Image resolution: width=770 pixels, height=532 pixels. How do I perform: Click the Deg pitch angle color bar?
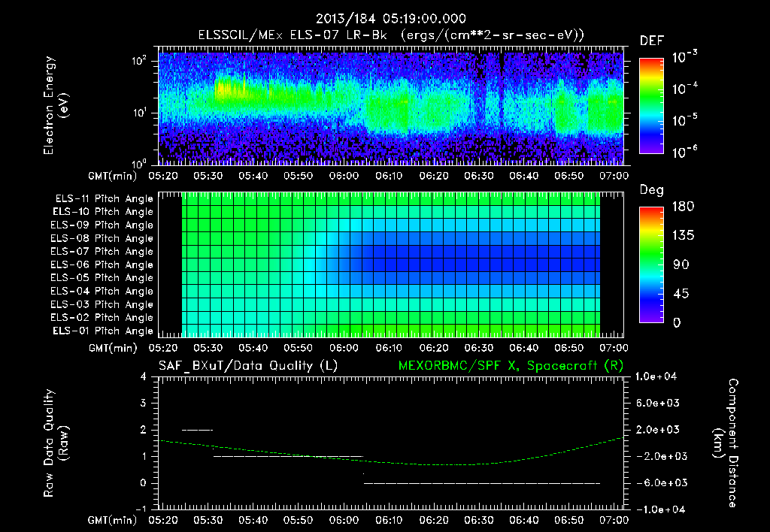click(651, 264)
